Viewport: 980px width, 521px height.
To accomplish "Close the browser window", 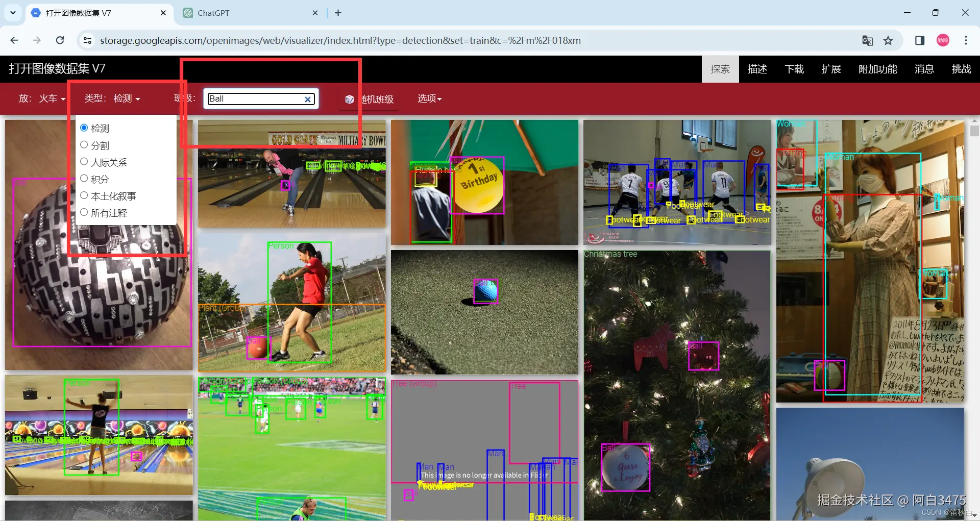I will [x=965, y=13].
